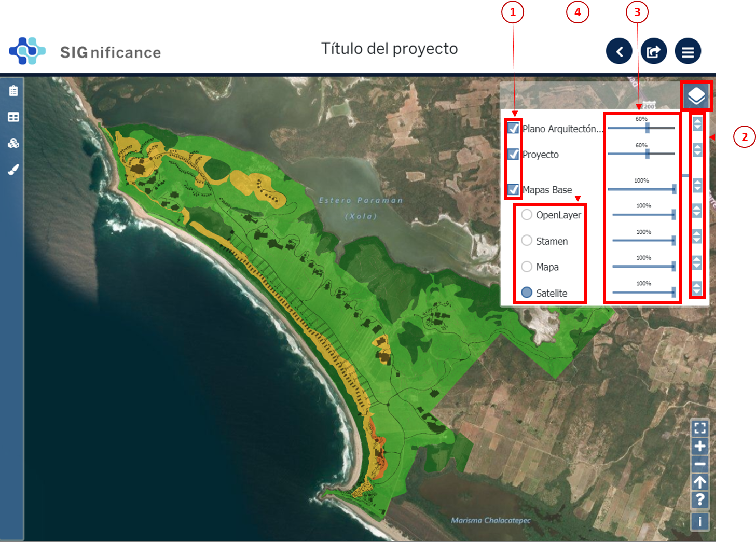Click the 'Estero Paraman' map label
Screen dimensions: 756x542
coord(361,200)
